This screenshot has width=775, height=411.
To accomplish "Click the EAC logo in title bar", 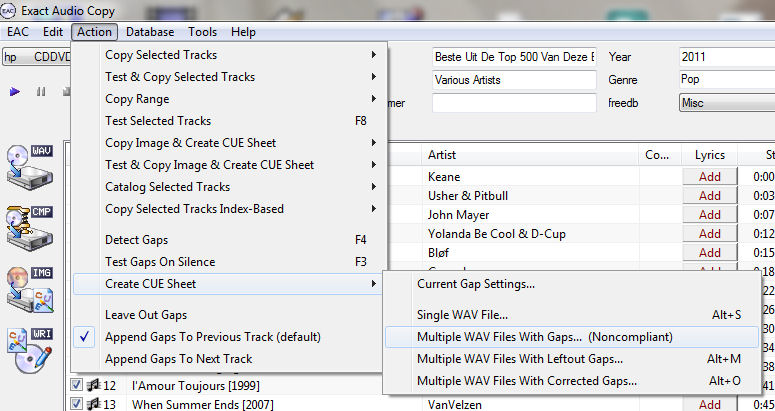I will point(8,10).
